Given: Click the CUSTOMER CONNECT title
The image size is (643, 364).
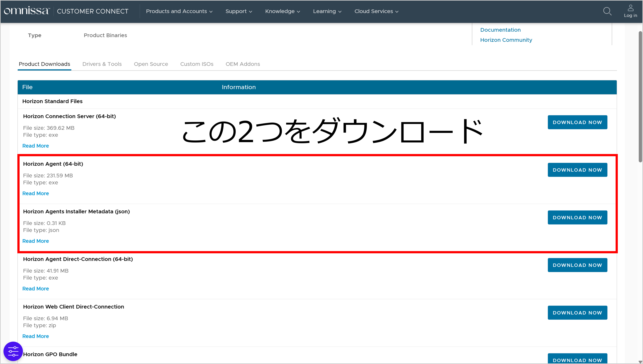Looking at the screenshot, I should point(93,11).
